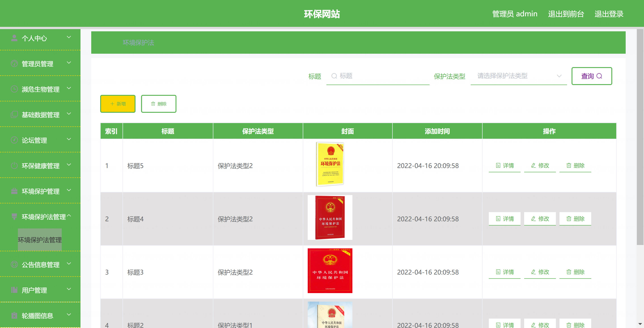This screenshot has height=328, width=644.
Task: Click the detail document icon for 标题4
Action: [x=498, y=219]
